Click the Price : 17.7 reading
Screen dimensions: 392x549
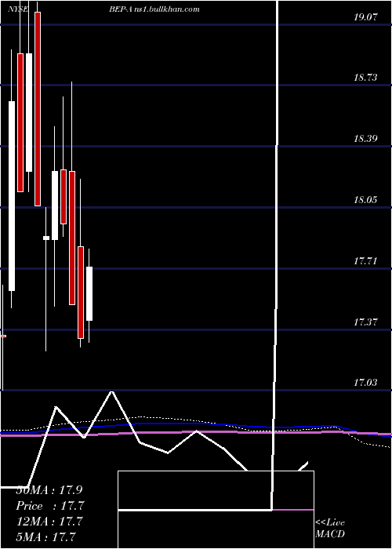tap(50, 506)
